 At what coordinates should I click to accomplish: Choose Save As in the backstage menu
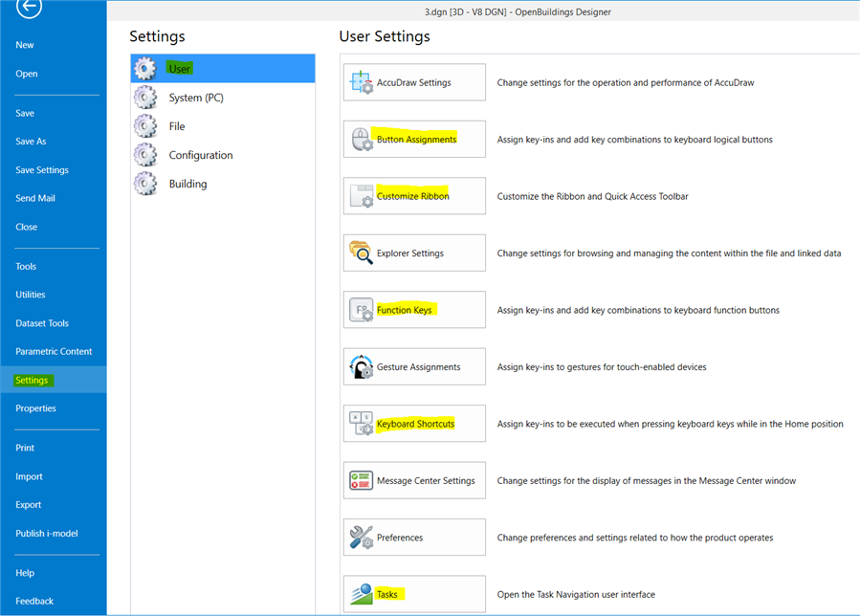31,141
